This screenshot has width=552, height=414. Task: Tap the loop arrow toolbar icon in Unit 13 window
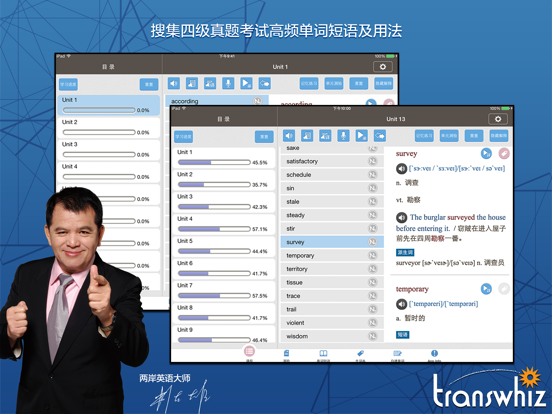pyautogui.click(x=380, y=136)
